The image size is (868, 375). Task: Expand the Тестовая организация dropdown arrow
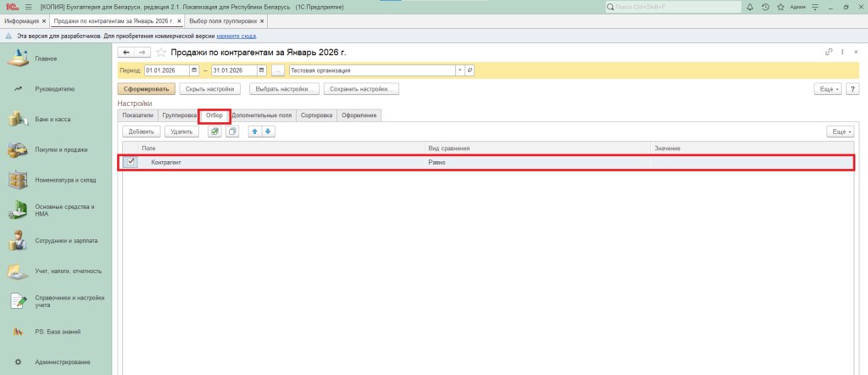click(x=460, y=70)
